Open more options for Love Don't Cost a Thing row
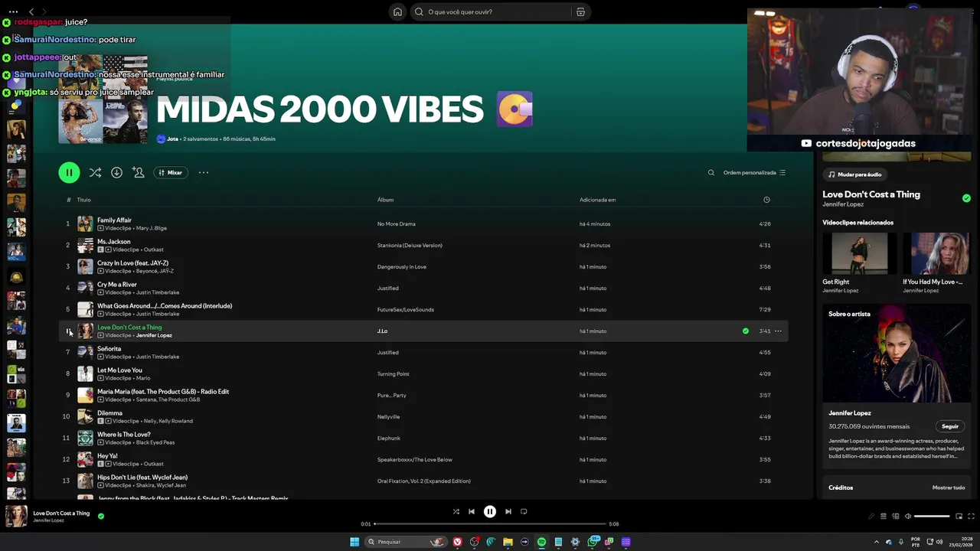 778,331
